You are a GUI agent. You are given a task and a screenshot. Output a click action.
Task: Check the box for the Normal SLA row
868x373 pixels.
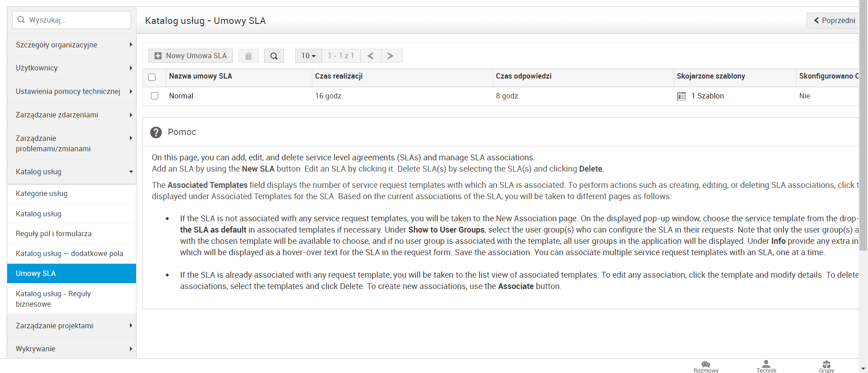click(155, 96)
